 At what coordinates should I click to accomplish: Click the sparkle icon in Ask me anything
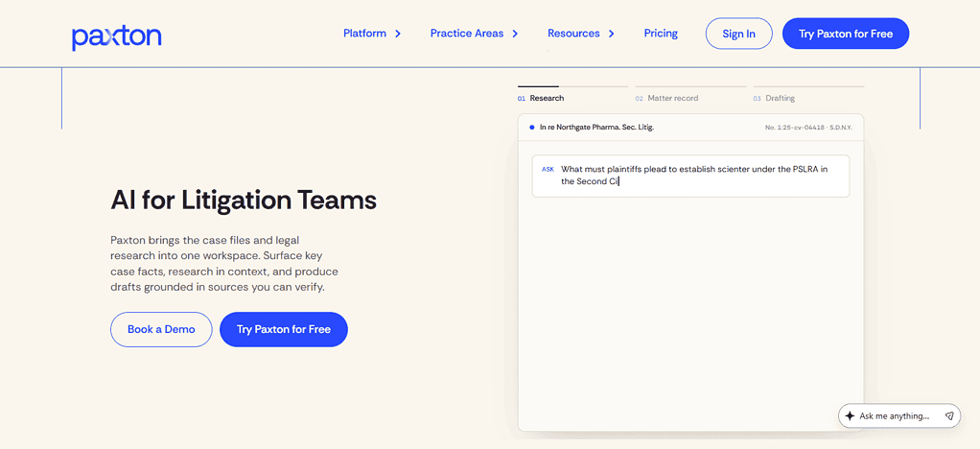coord(850,415)
